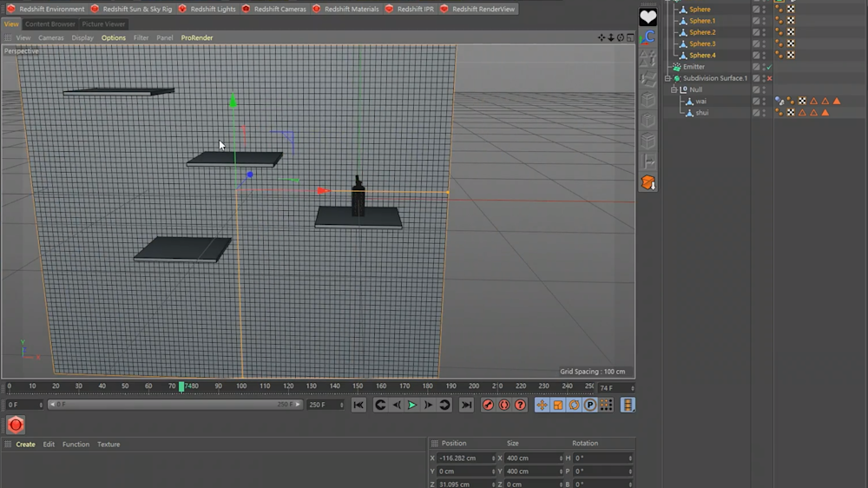Screen dimensions: 868x488
Task: Click the Go to Start of animation button
Action: tap(358, 405)
